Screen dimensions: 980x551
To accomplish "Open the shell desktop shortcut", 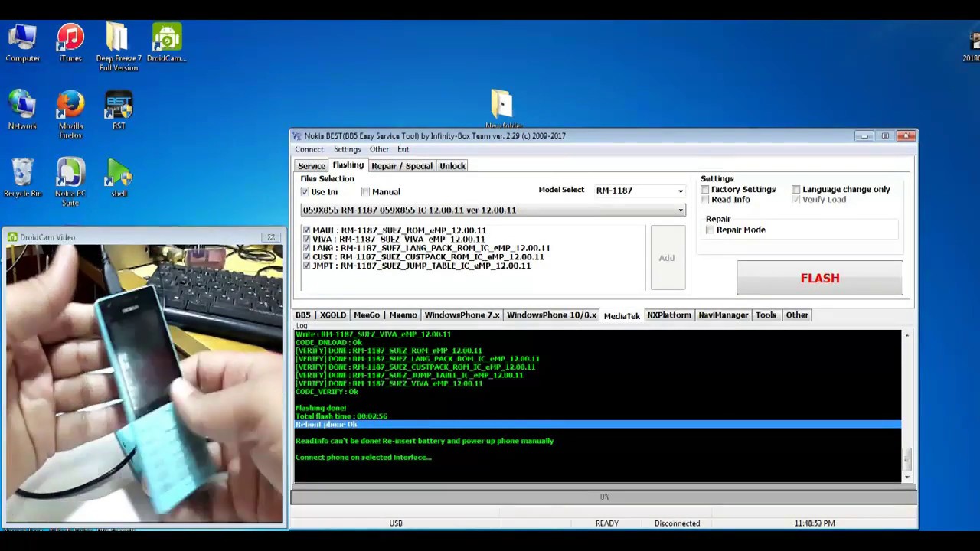I will pos(119,178).
